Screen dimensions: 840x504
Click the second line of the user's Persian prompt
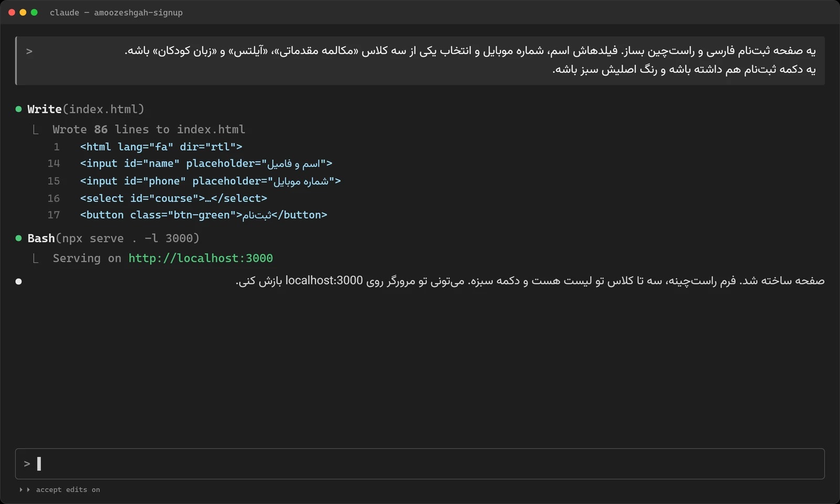(685, 69)
